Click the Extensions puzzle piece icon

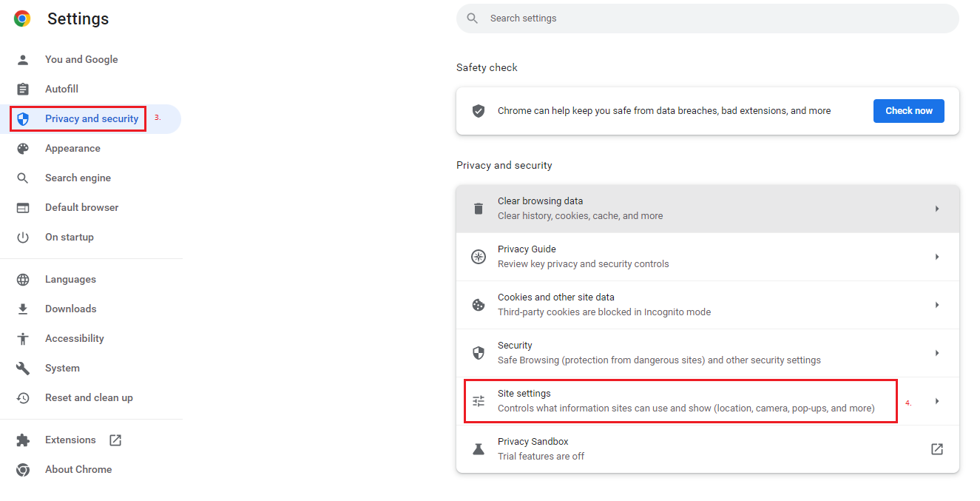click(22, 440)
